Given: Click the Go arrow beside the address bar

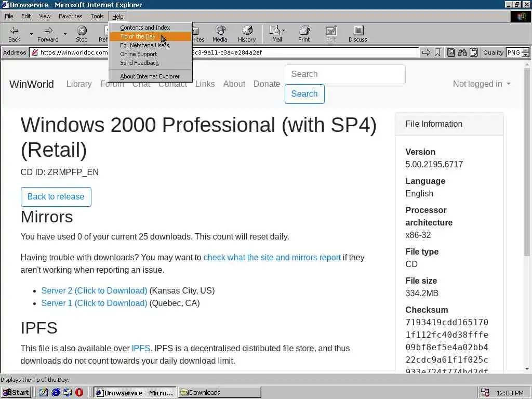Looking at the screenshot, I should pos(426,52).
